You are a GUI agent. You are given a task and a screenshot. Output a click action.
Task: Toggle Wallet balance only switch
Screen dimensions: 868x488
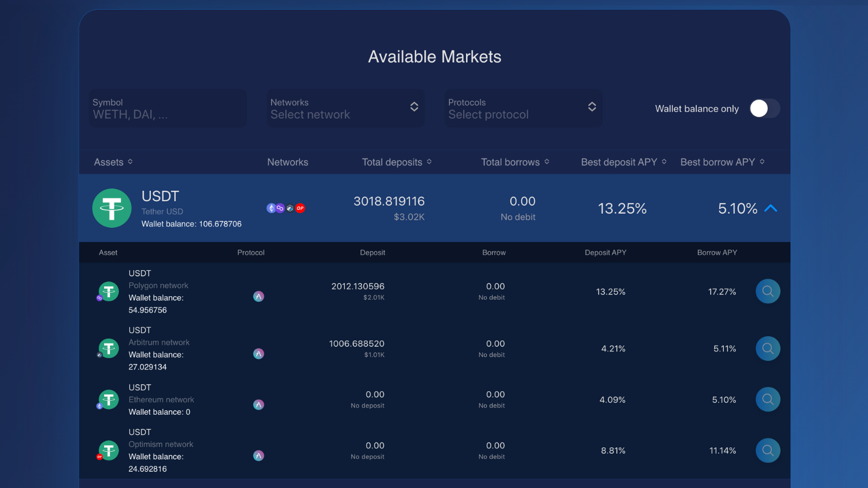(x=765, y=108)
